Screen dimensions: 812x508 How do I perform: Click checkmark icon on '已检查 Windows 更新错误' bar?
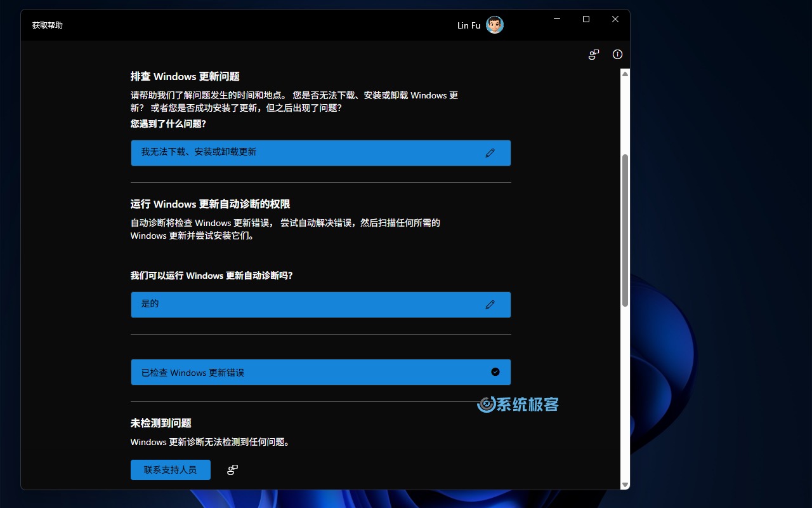click(495, 372)
